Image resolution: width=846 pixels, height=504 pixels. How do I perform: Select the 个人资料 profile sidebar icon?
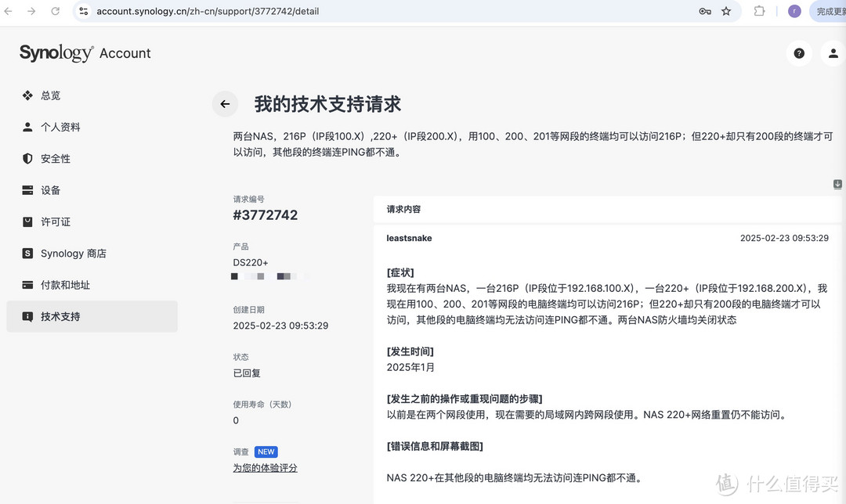(27, 127)
